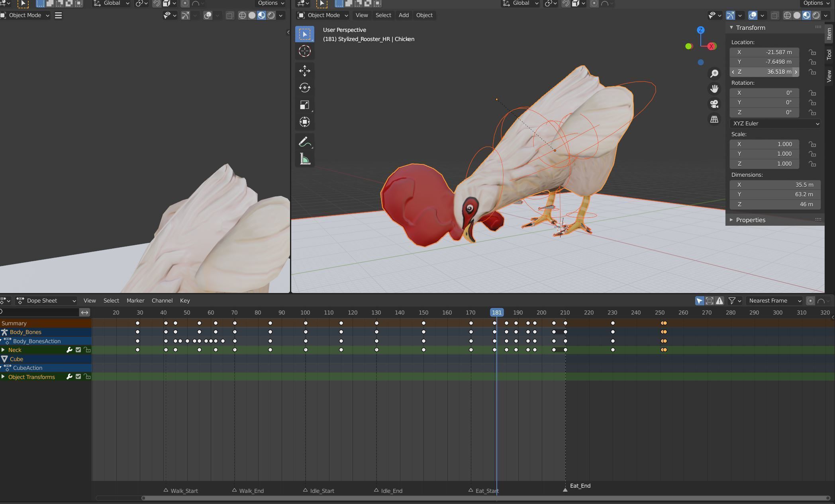The width and height of the screenshot is (835, 504).
Task: Switch right viewport to rendered shading
Action: coord(816,15)
